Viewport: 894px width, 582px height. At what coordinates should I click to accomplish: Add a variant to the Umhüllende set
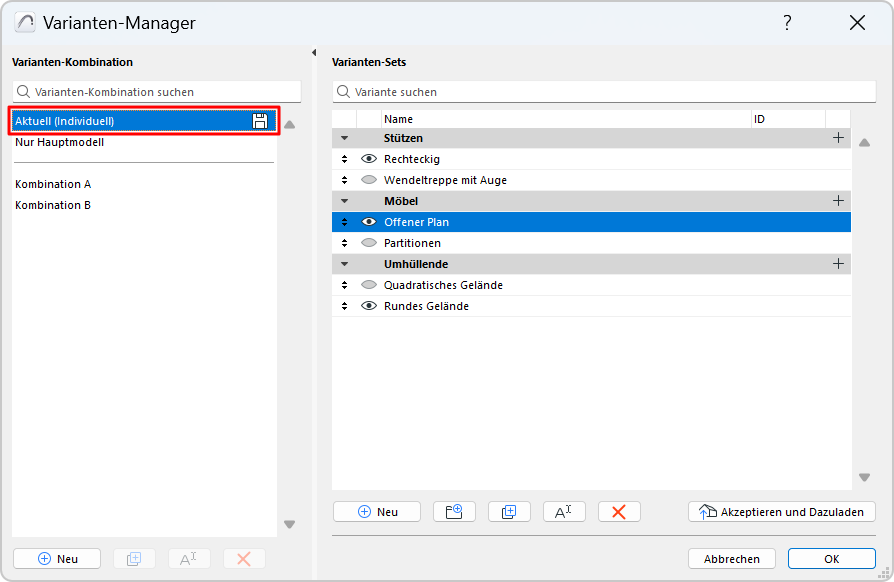[838, 264]
